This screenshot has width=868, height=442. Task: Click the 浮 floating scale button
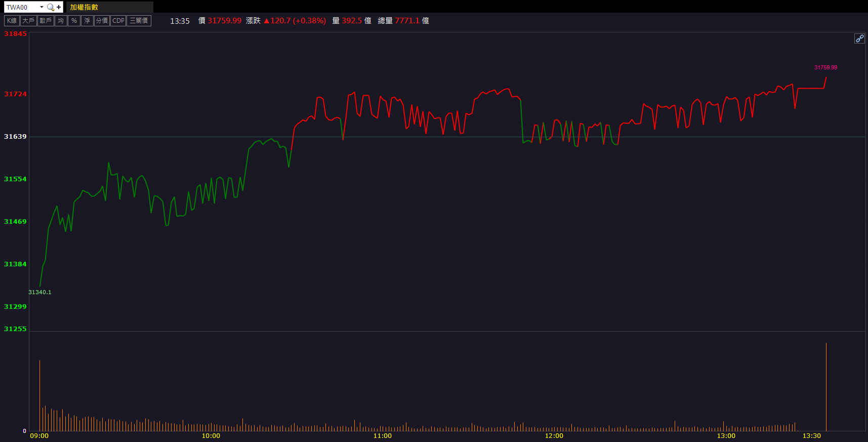[87, 21]
